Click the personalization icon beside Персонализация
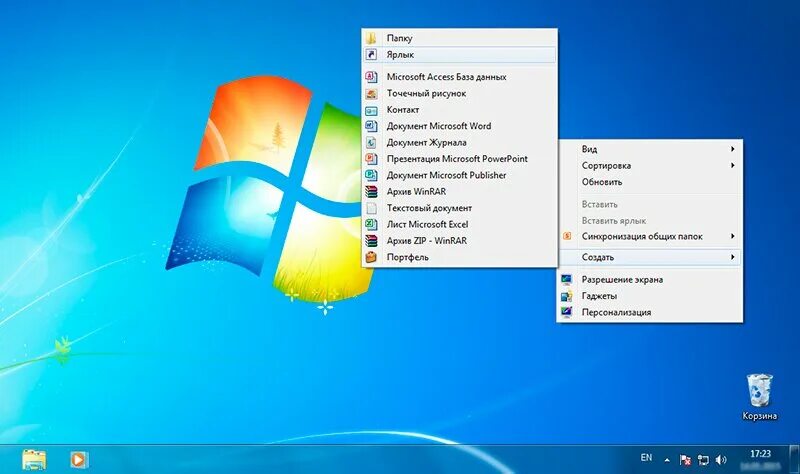 (x=566, y=312)
